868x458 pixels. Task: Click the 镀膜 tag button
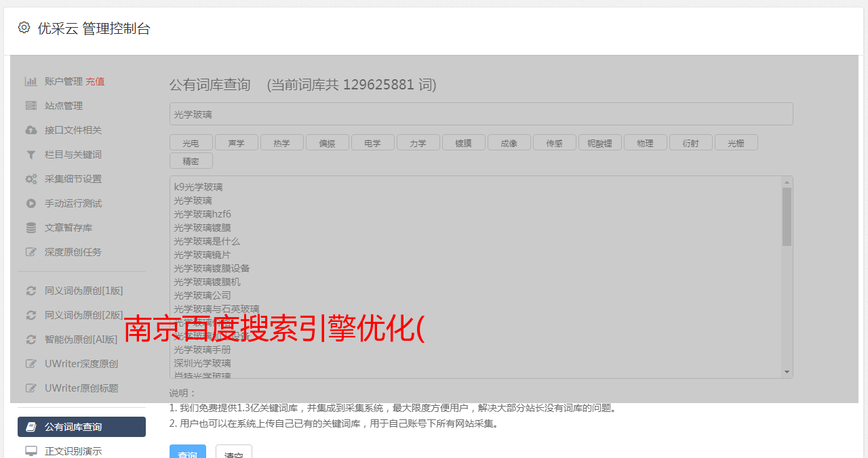click(x=463, y=142)
